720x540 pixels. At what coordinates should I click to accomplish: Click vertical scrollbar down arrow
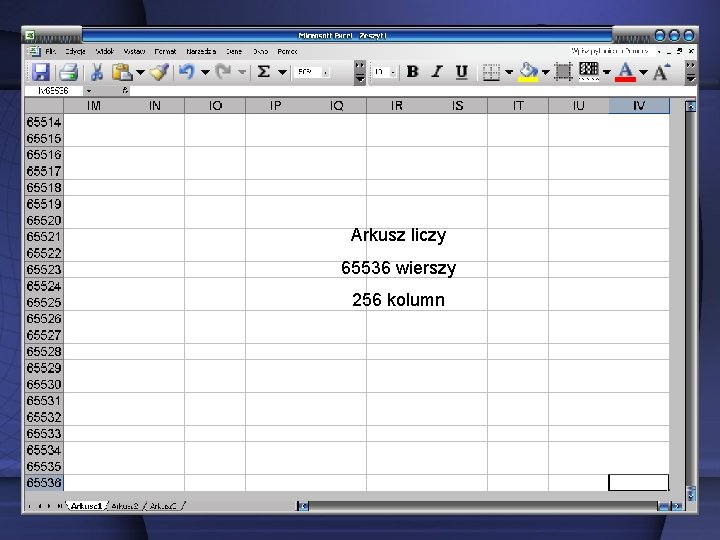click(690, 494)
